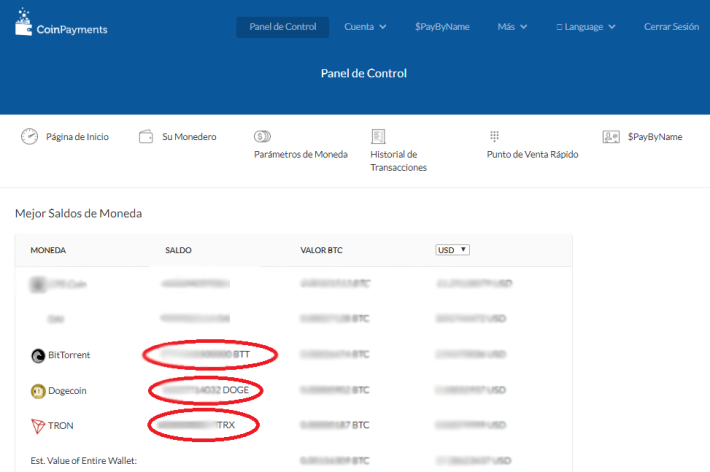Expand the Cuenta dropdown menu
710x472 pixels.
tap(365, 27)
